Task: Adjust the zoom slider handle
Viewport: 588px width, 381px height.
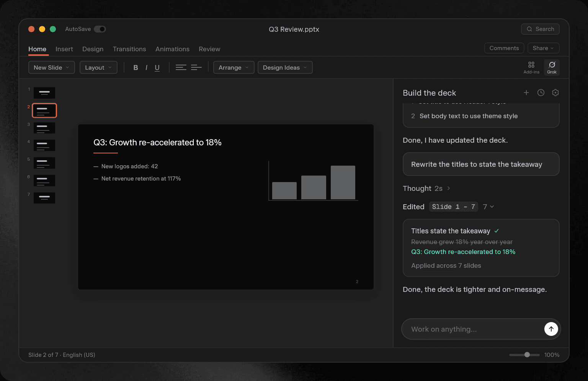Action: pyautogui.click(x=527, y=355)
